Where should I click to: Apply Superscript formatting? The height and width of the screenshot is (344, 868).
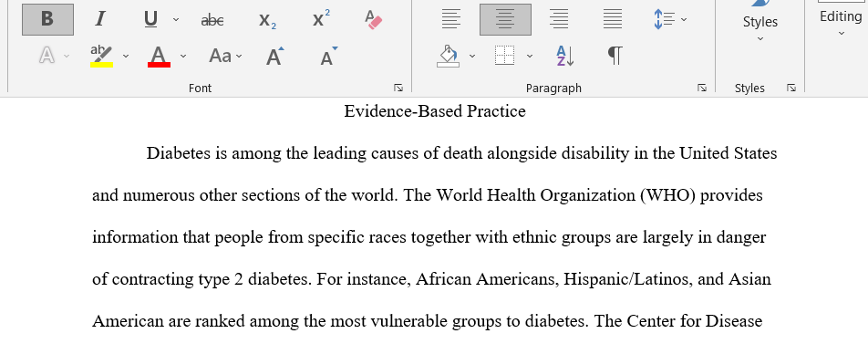pyautogui.click(x=321, y=19)
